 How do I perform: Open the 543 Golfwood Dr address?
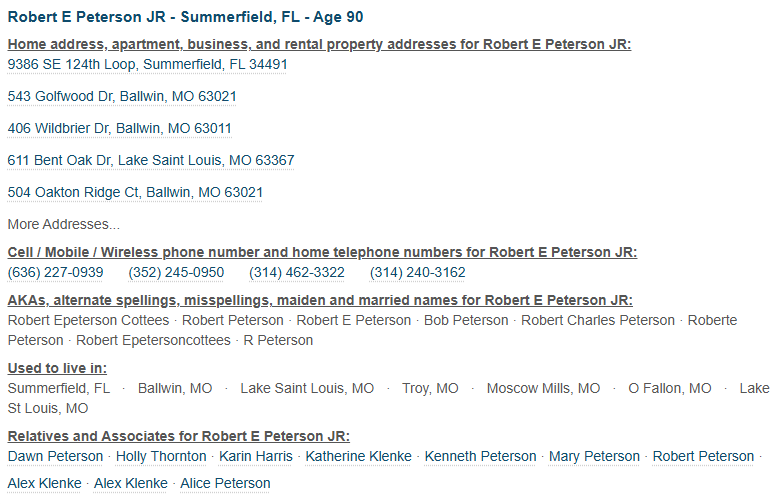click(x=122, y=96)
